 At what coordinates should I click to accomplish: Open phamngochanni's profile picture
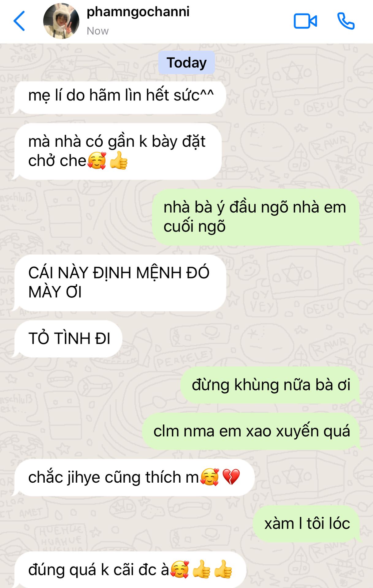[x=61, y=21]
